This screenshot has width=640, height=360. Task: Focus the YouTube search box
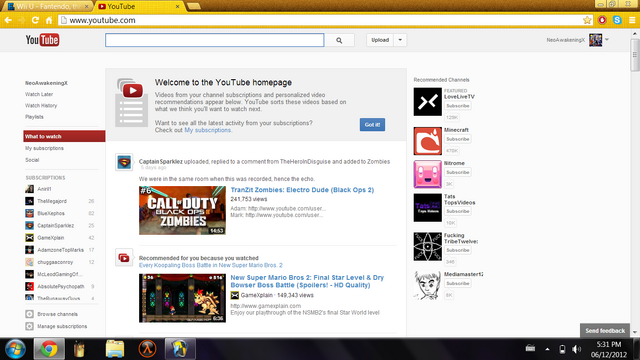[x=215, y=40]
